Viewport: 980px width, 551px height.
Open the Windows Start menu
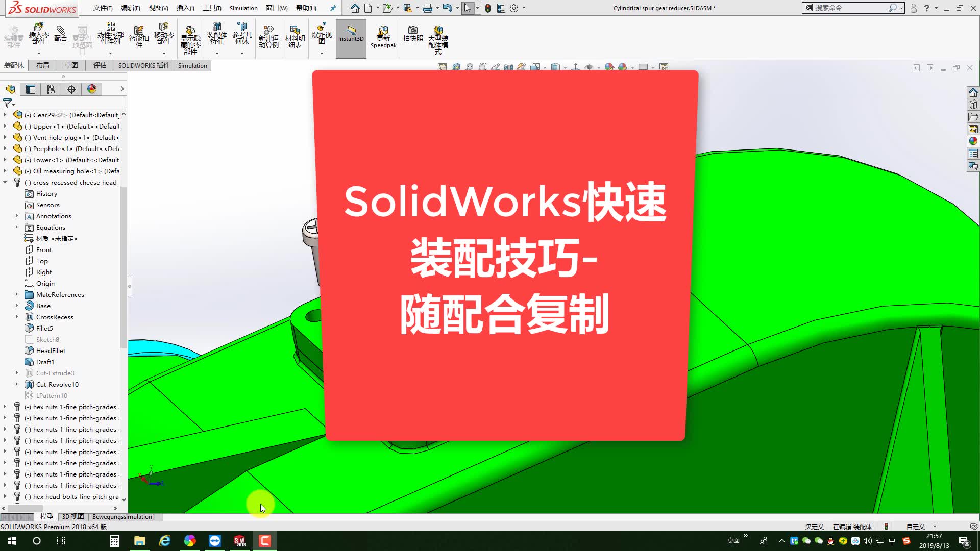tap(12, 541)
